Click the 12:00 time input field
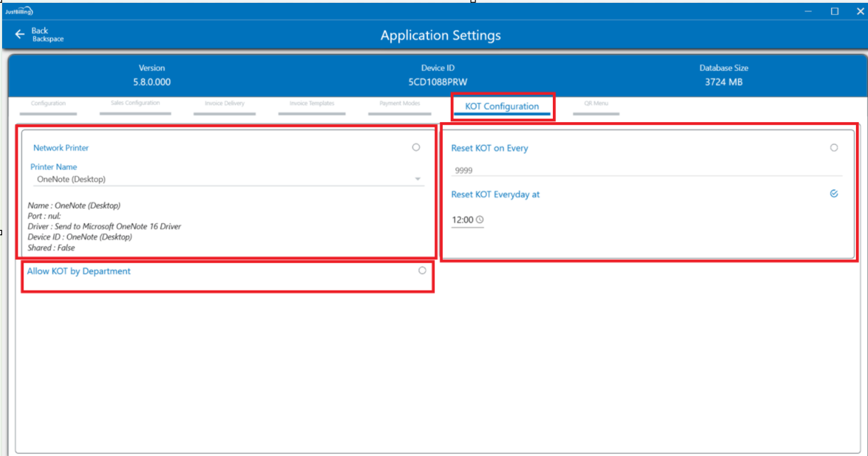This screenshot has height=456, width=868. (462, 220)
